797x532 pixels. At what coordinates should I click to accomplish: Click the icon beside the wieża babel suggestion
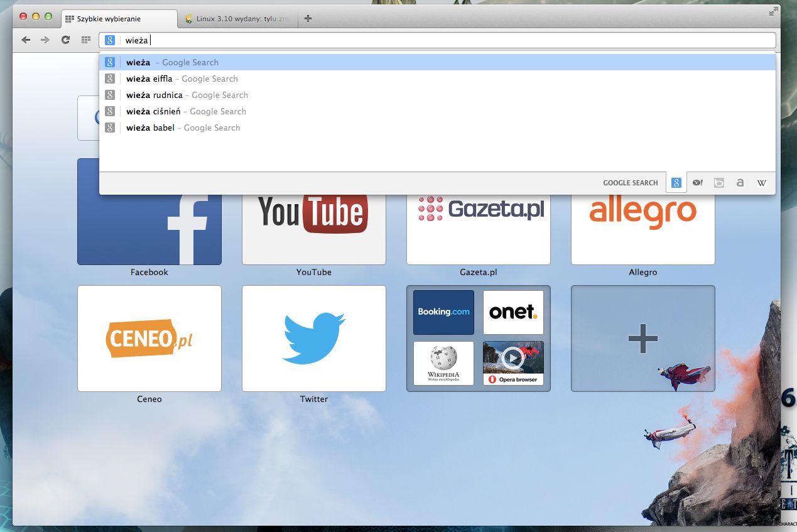click(110, 128)
